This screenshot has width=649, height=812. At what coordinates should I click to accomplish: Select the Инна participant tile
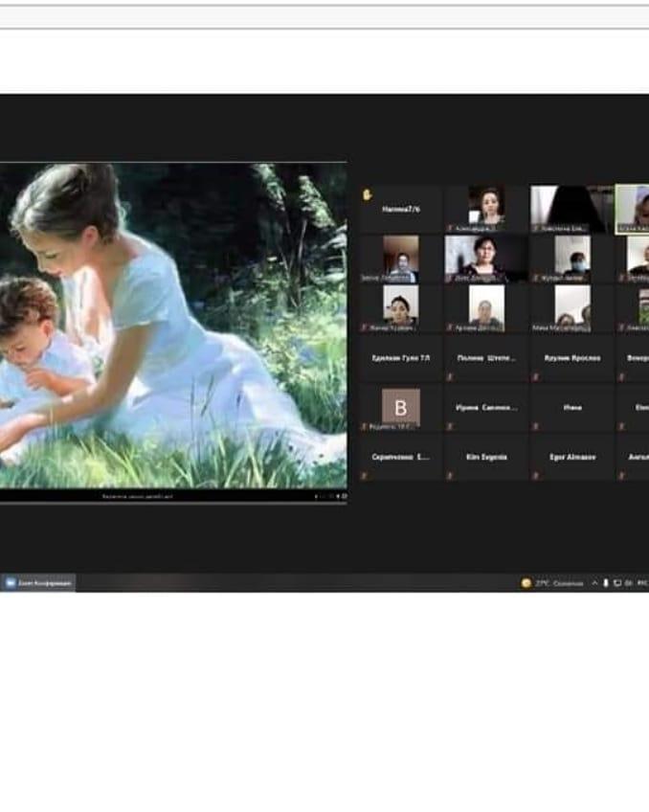(571, 408)
